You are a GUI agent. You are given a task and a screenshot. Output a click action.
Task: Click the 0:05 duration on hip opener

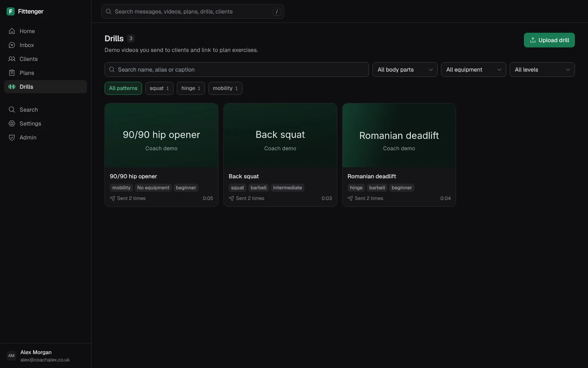click(x=208, y=198)
